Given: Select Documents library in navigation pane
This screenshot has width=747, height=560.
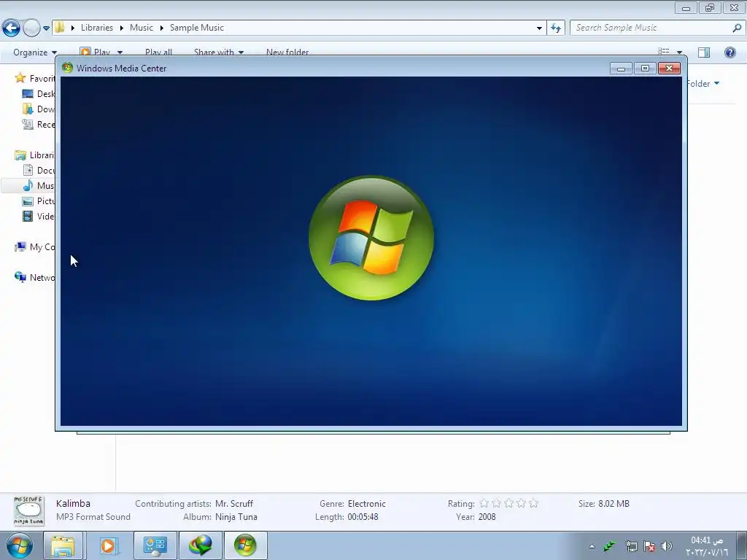Looking at the screenshot, I should [39, 171].
